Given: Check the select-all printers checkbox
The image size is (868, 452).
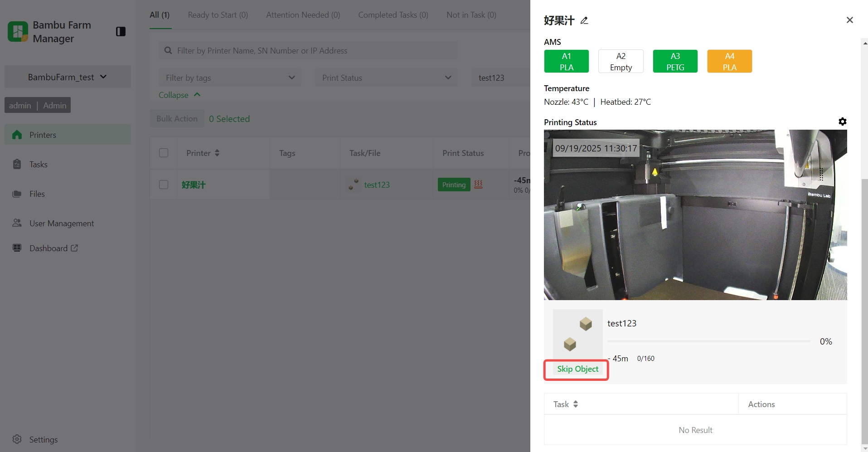Looking at the screenshot, I should coord(164,153).
